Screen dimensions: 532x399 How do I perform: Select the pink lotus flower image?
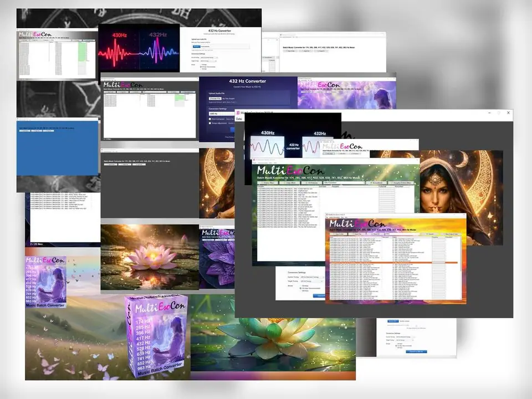tap(150, 256)
